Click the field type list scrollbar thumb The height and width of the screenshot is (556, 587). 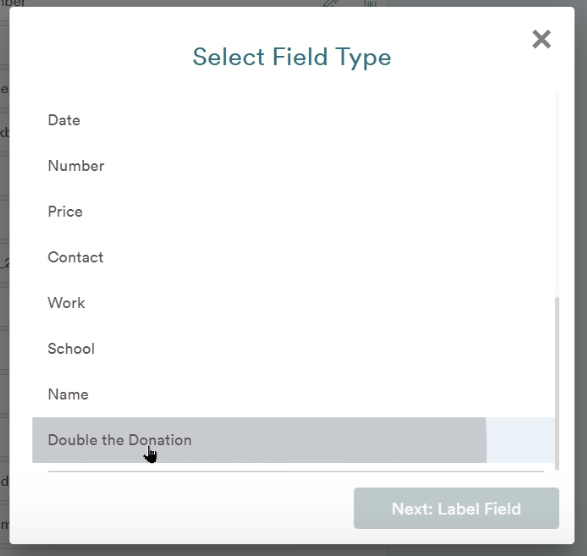(x=557, y=383)
